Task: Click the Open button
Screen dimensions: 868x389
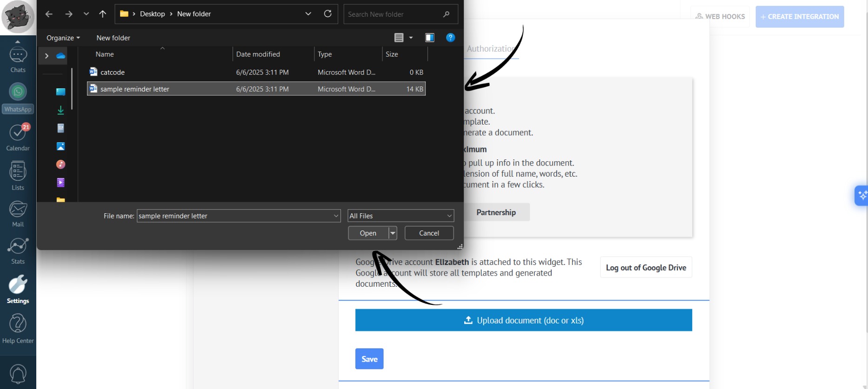Action: click(367, 233)
